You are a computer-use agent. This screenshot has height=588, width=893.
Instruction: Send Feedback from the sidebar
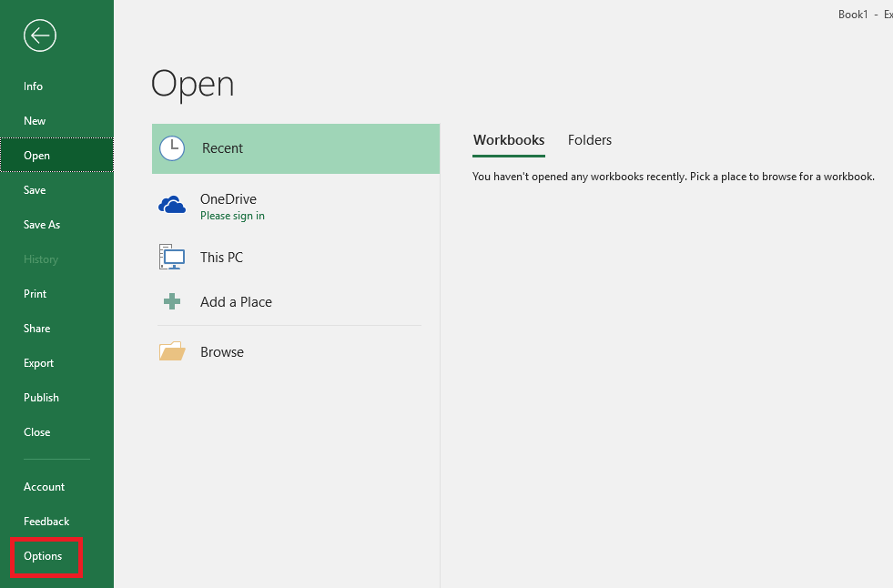[46, 522]
